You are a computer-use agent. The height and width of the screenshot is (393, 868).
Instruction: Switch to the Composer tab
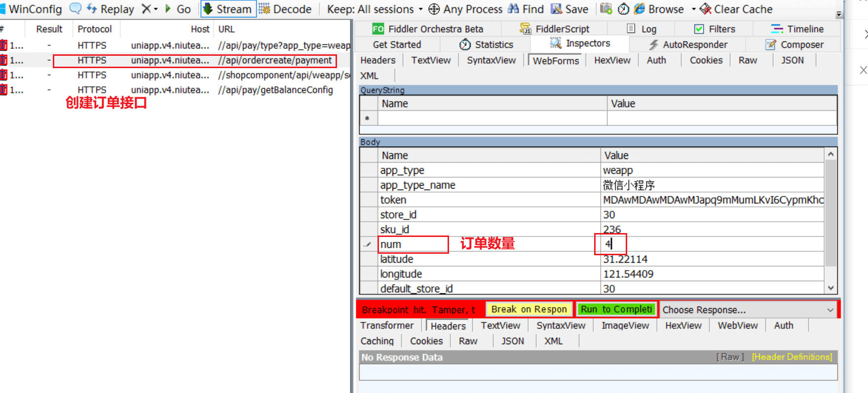click(x=794, y=44)
